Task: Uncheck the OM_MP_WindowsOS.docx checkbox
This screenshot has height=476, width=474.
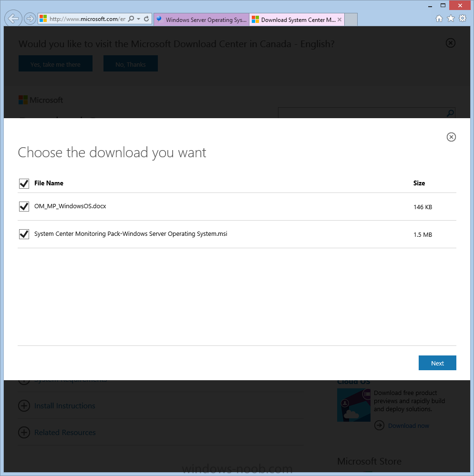Action: coord(24,206)
